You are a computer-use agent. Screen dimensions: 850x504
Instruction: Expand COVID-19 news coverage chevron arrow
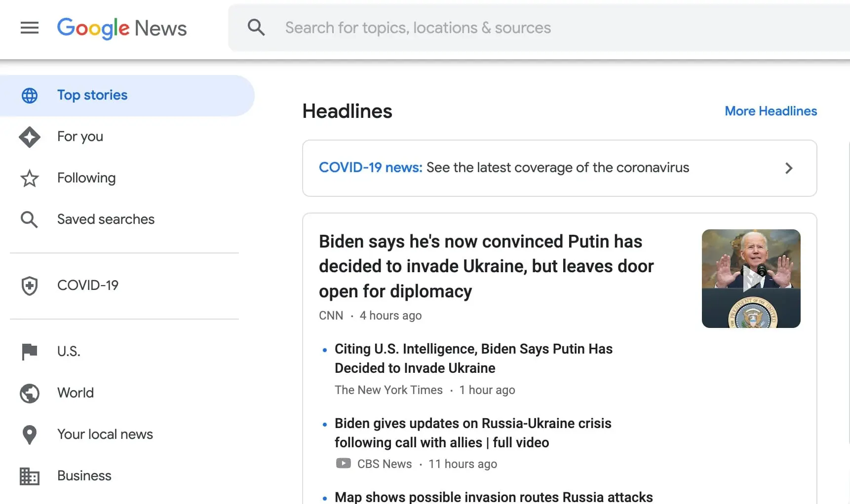tap(788, 168)
